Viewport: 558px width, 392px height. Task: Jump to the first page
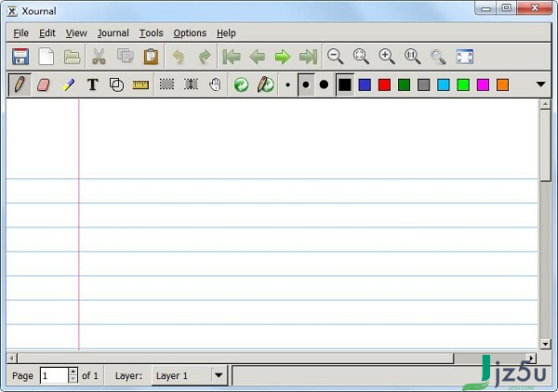coord(232,57)
